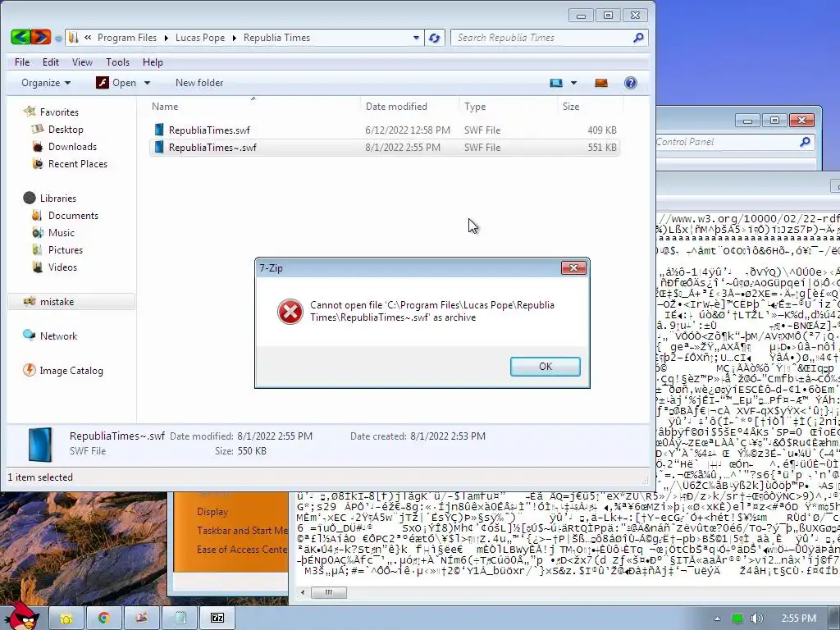Click the 2:55 PM taskbar clock
The height and width of the screenshot is (630, 840).
(x=798, y=619)
